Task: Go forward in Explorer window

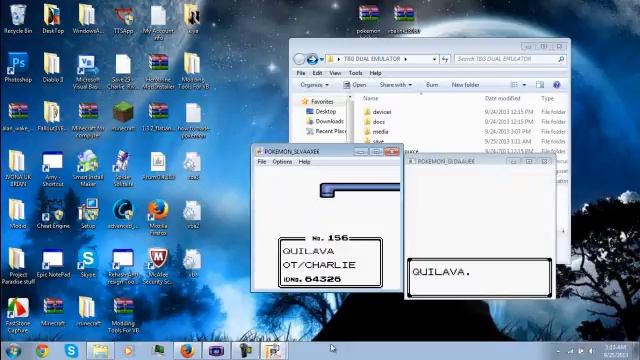Action: pyautogui.click(x=312, y=59)
